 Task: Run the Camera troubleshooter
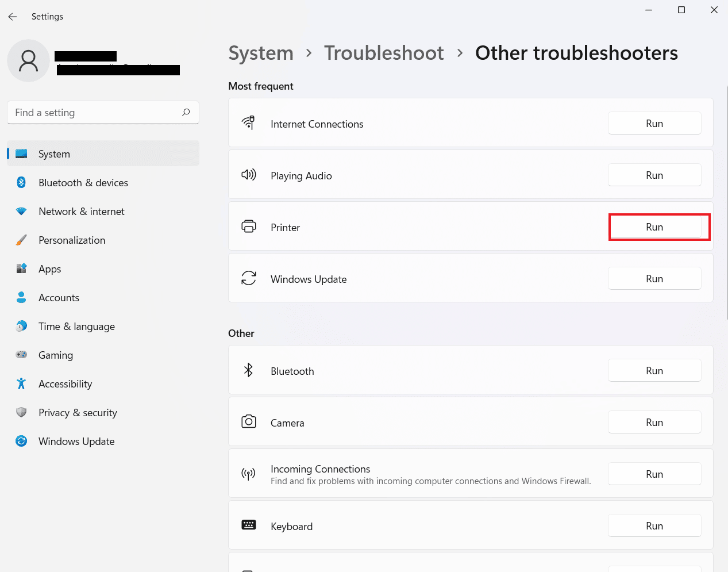(x=654, y=422)
